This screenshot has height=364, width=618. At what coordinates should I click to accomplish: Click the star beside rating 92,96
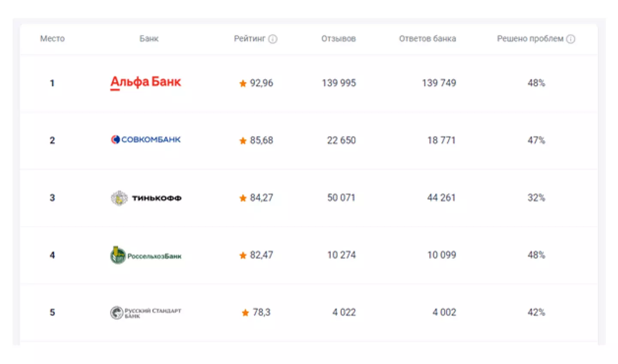point(243,83)
